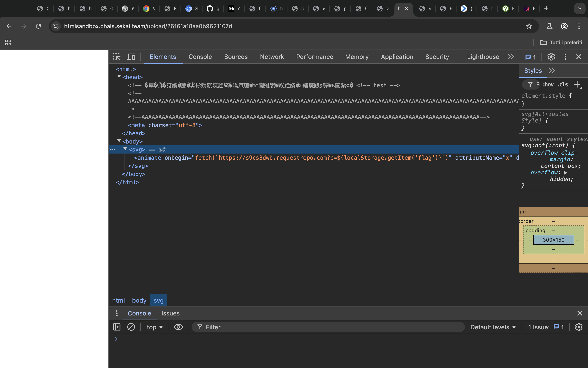Bookmark this page with the star icon
588x368 pixels.
[x=529, y=26]
